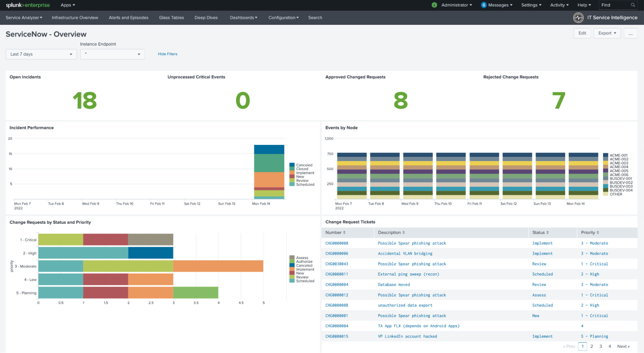The height and width of the screenshot is (353, 644).
Task: Click the '5 - Planning' status cell
Action: point(594,336)
